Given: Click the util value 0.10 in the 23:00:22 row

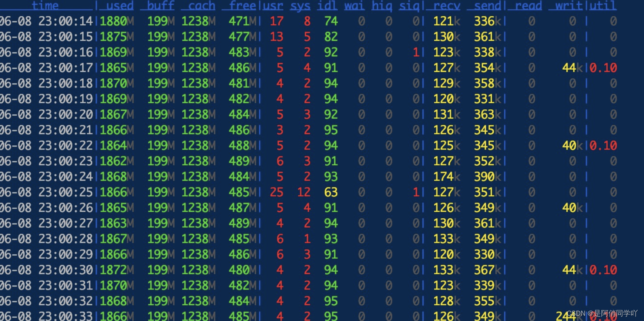Looking at the screenshot, I should pos(603,146).
